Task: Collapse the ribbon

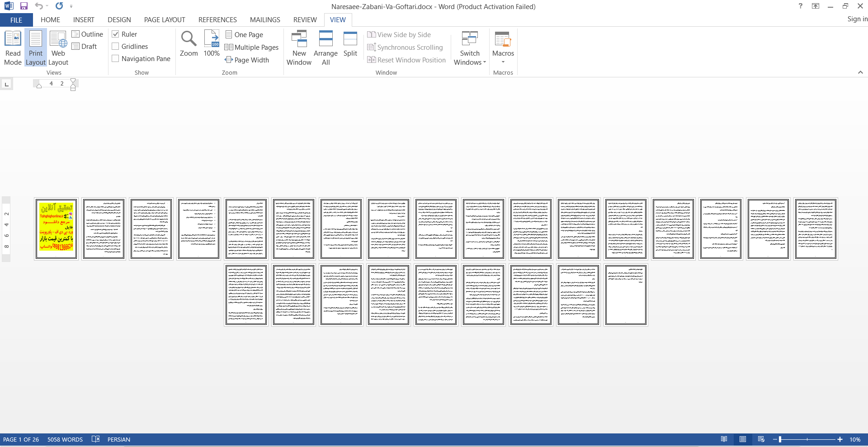Action: coord(860,72)
